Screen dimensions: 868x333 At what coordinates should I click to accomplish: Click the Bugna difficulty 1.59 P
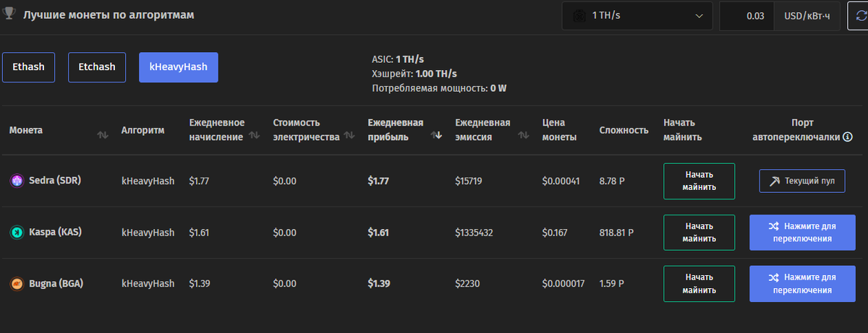613,284
